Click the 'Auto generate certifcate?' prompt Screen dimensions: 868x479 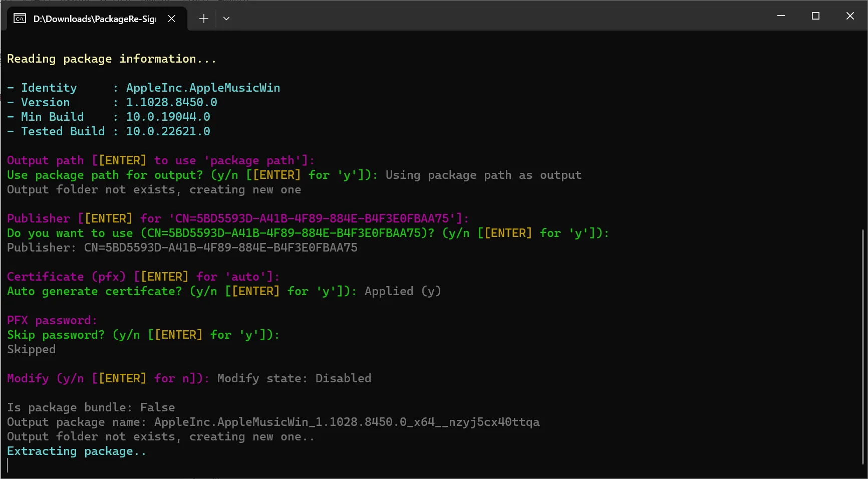(182, 291)
